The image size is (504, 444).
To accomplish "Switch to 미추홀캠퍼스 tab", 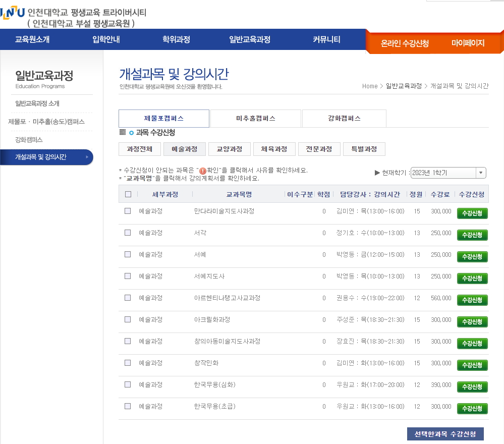I will [x=256, y=118].
